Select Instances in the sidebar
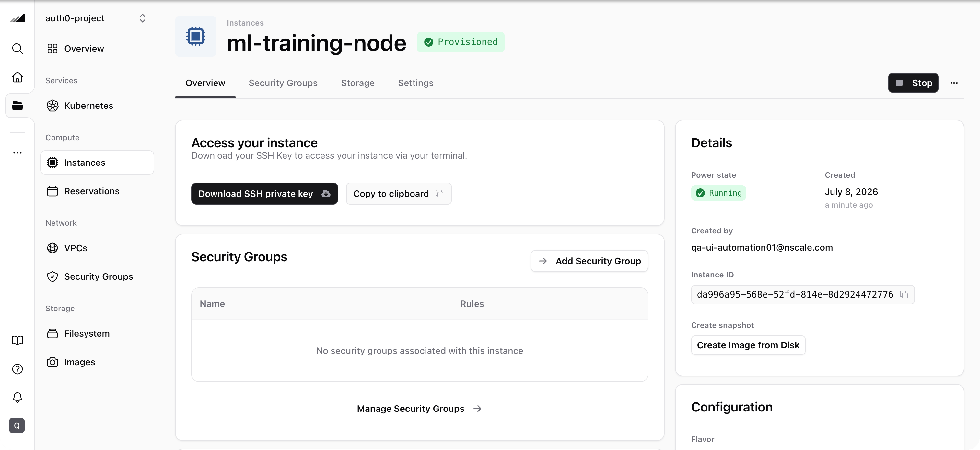This screenshot has height=450, width=980. tap(97, 163)
